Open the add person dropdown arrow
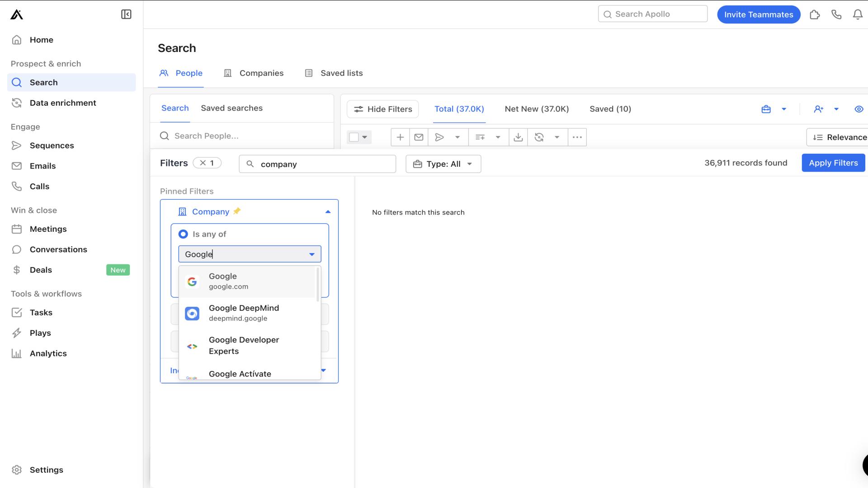This screenshot has height=488, width=868. (x=836, y=109)
